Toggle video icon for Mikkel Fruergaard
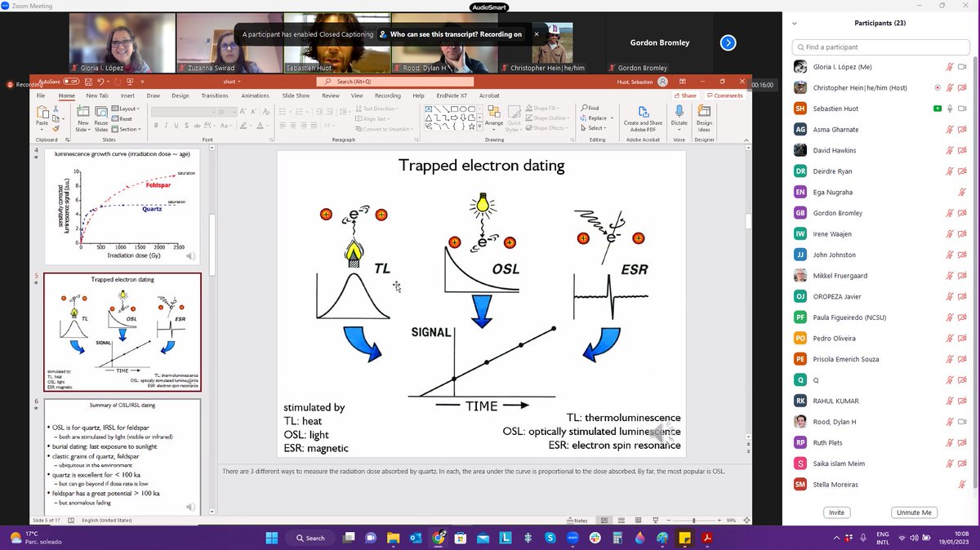This screenshot has height=550, width=980. pos(962,276)
